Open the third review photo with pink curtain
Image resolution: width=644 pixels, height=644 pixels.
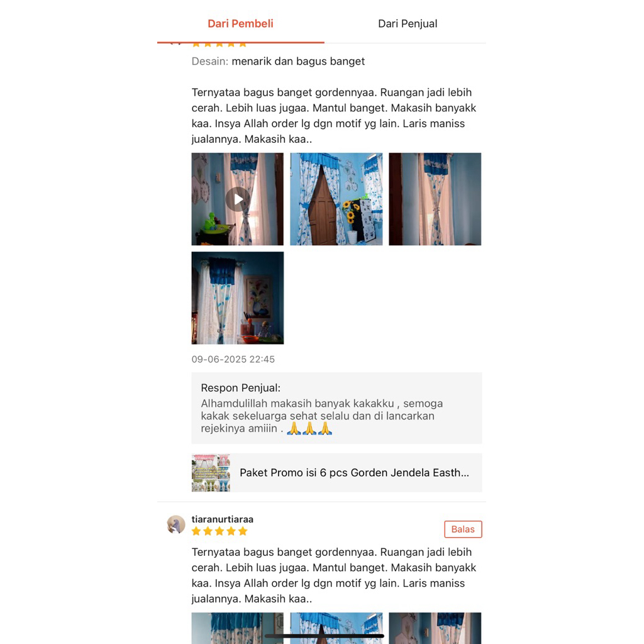click(x=435, y=199)
